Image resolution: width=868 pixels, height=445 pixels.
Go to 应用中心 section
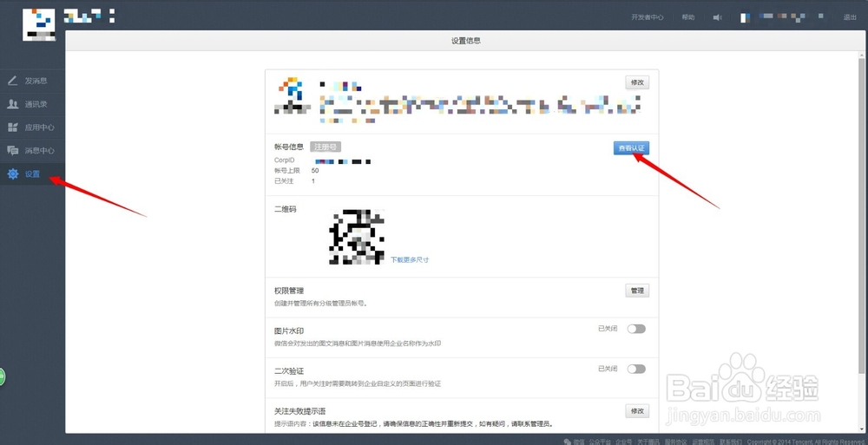pos(33,128)
